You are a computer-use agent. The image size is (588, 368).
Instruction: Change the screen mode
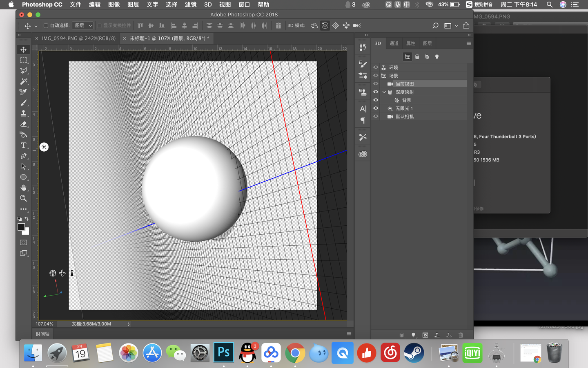24,253
